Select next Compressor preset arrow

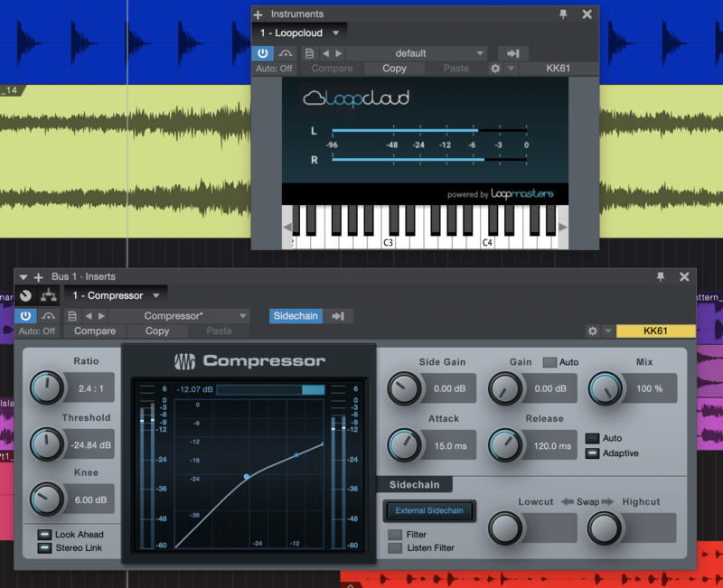[101, 316]
